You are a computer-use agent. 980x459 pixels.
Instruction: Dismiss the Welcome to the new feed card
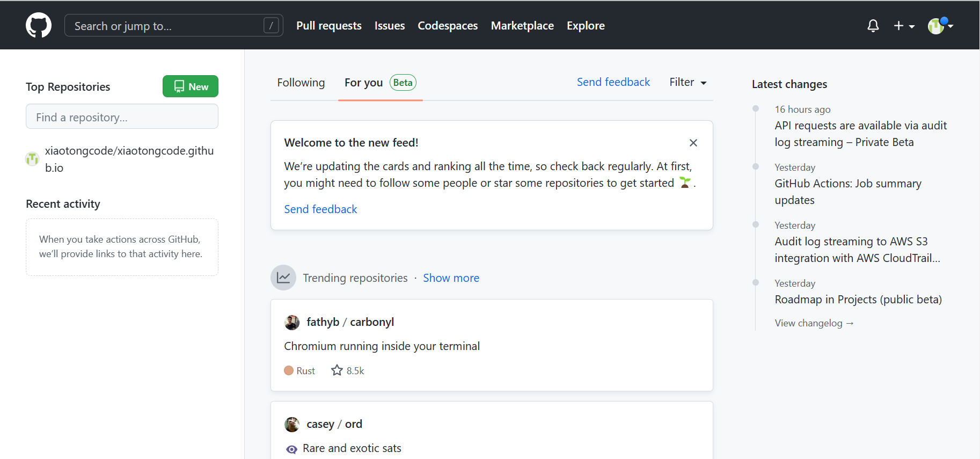point(693,143)
